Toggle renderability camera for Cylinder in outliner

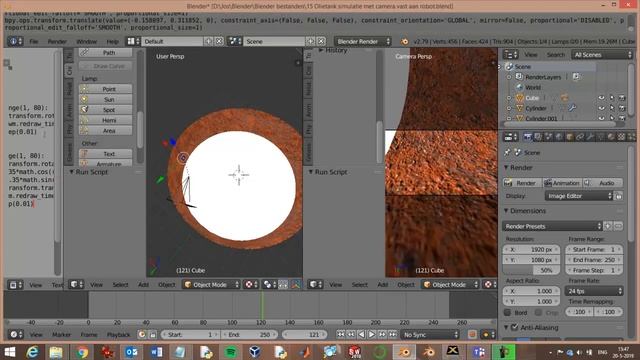[x=622, y=108]
